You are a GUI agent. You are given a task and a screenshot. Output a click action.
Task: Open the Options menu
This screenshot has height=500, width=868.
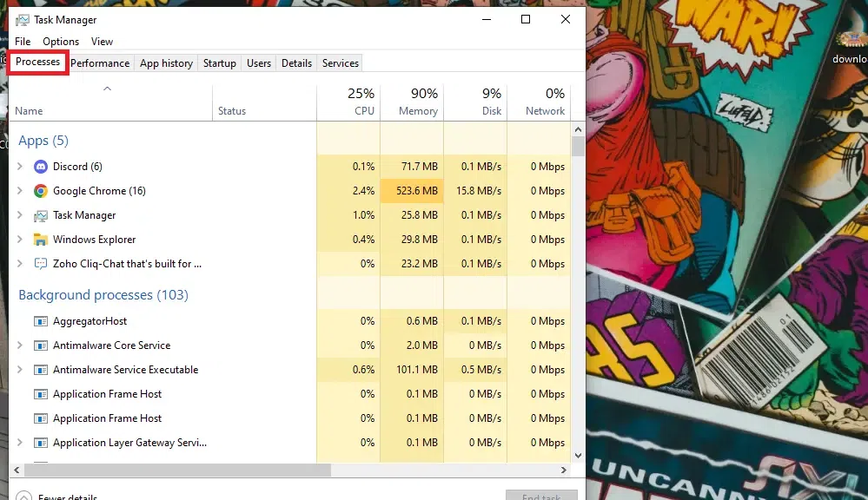point(61,42)
